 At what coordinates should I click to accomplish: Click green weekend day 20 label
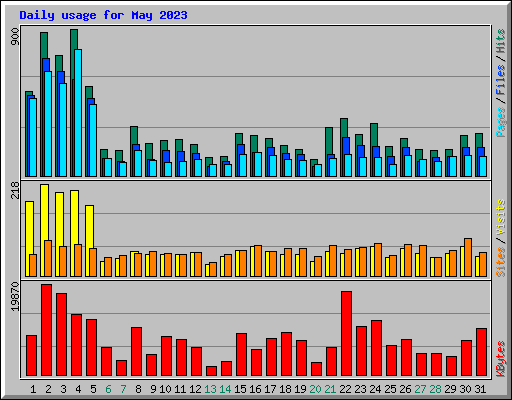pos(315,389)
